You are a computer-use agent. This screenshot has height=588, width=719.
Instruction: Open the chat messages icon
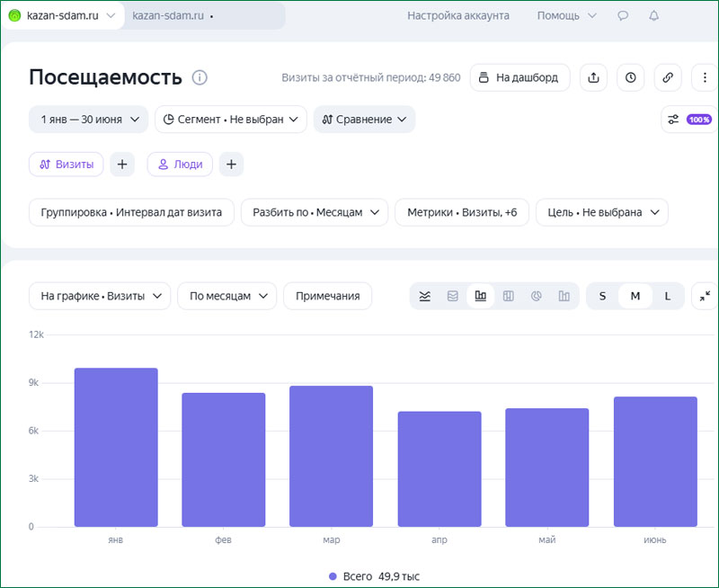[x=623, y=15]
